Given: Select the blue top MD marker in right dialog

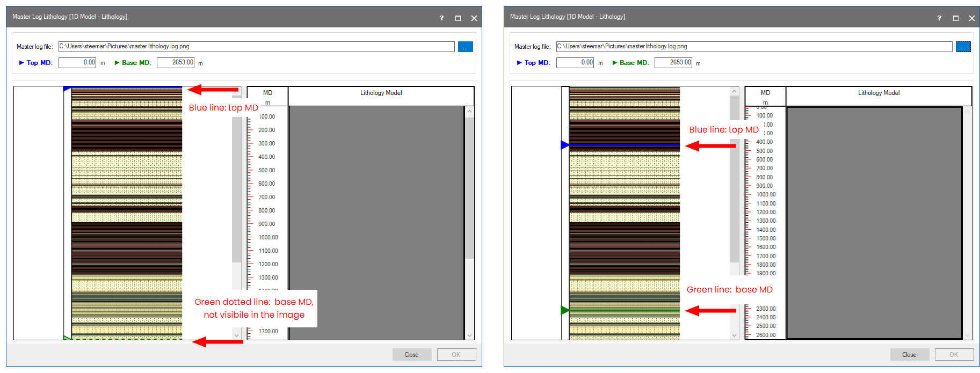Looking at the screenshot, I should (x=565, y=145).
